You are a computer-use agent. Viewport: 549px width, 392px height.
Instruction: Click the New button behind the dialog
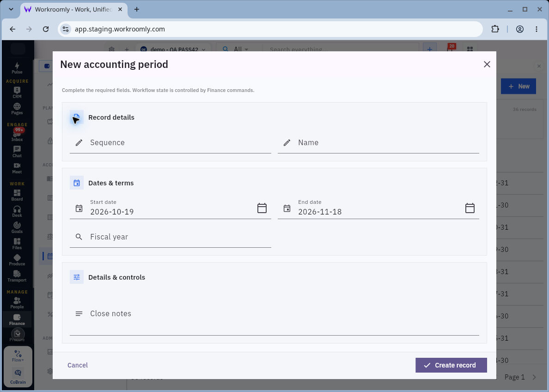pos(518,86)
